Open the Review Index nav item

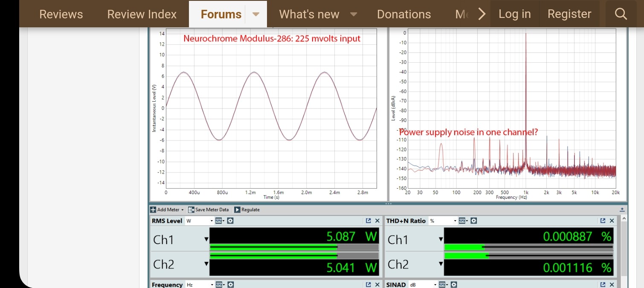click(x=142, y=14)
